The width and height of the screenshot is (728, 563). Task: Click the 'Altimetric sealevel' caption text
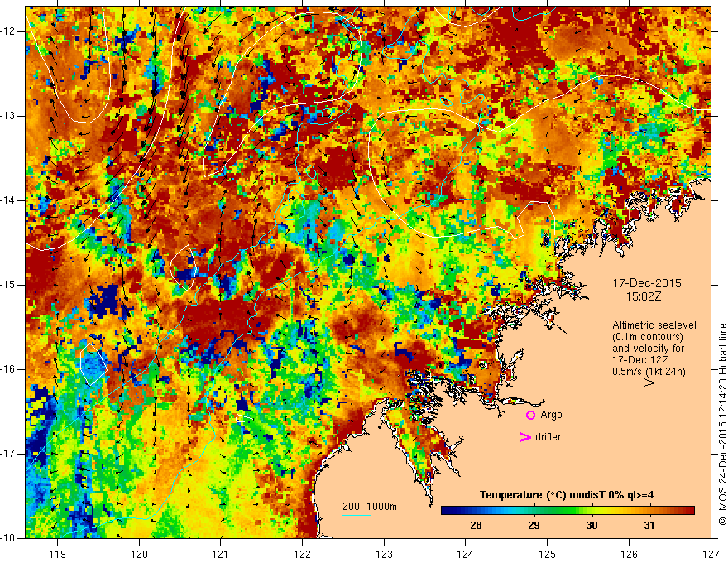(x=654, y=325)
